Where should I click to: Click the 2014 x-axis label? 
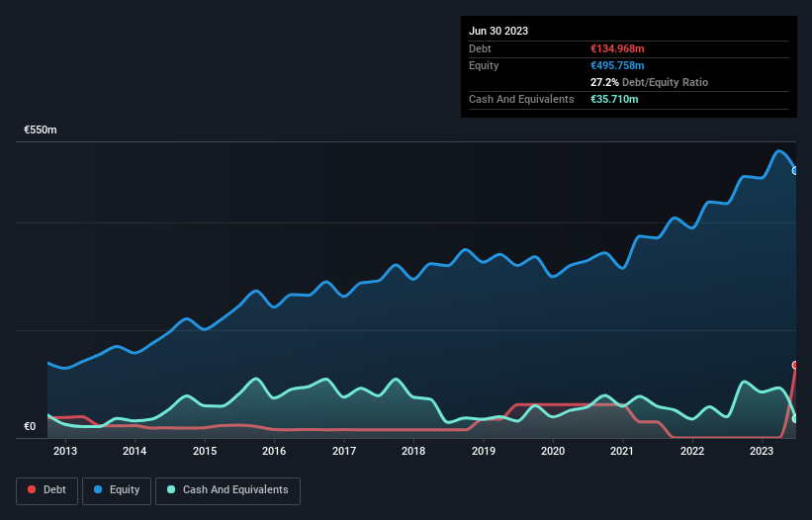[135, 451]
